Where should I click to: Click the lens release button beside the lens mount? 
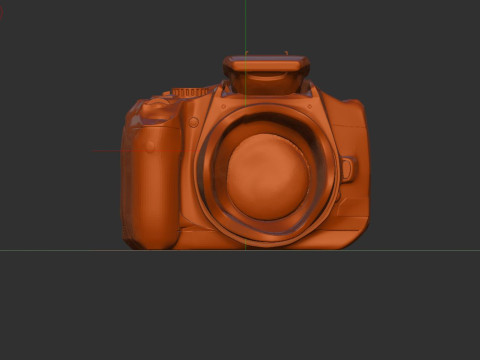click(x=347, y=169)
